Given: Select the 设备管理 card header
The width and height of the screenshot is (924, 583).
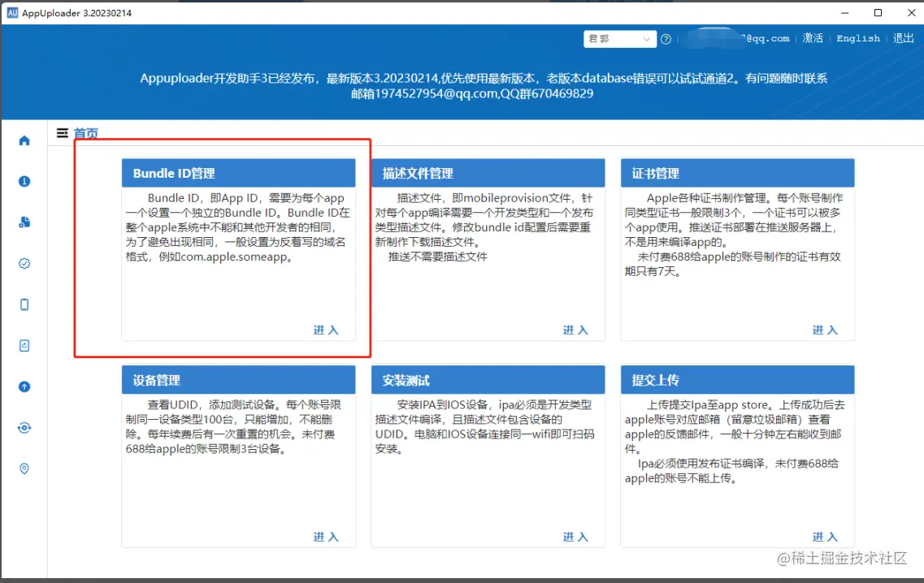Looking at the screenshot, I should point(239,380).
